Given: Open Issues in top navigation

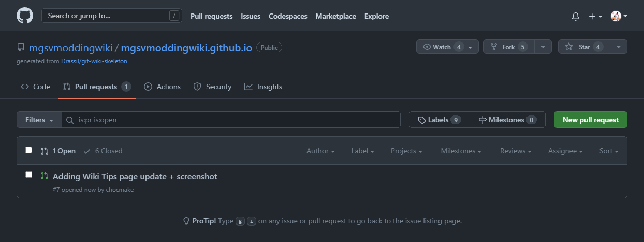Looking at the screenshot, I should (251, 16).
